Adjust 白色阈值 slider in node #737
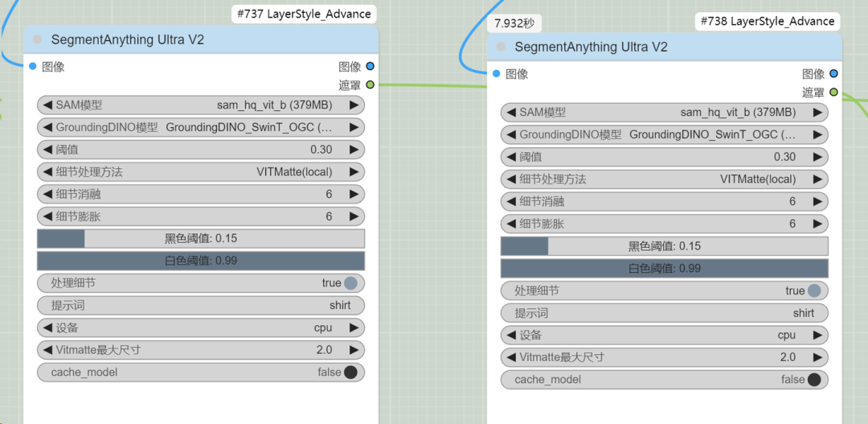868x424 pixels. pyautogui.click(x=200, y=261)
